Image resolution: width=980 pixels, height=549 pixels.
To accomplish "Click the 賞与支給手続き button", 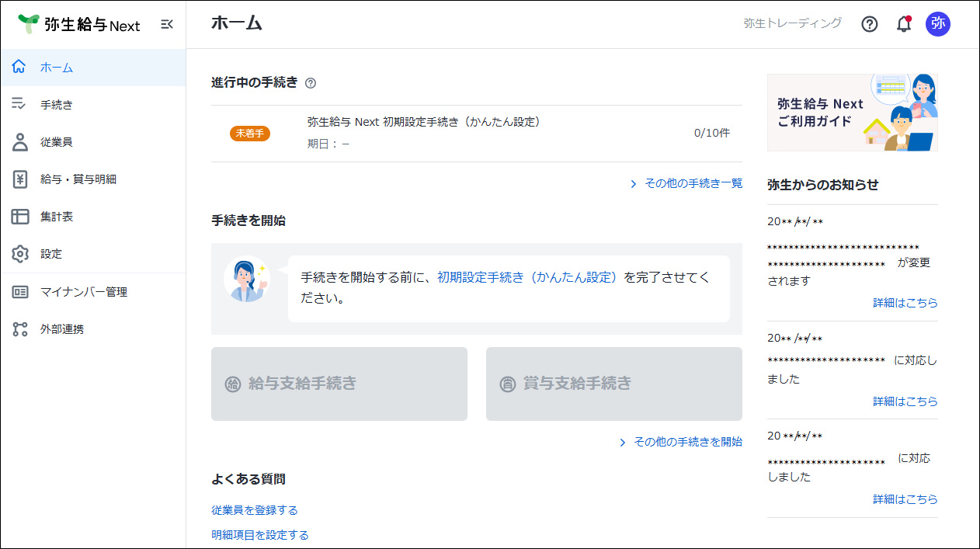I will [x=614, y=384].
